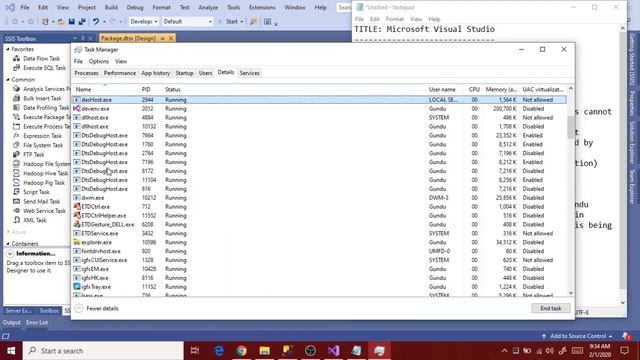640x360 pixels.
Task: Collapse the Favorites group in SSIS Toolbox
Action: pos(8,49)
